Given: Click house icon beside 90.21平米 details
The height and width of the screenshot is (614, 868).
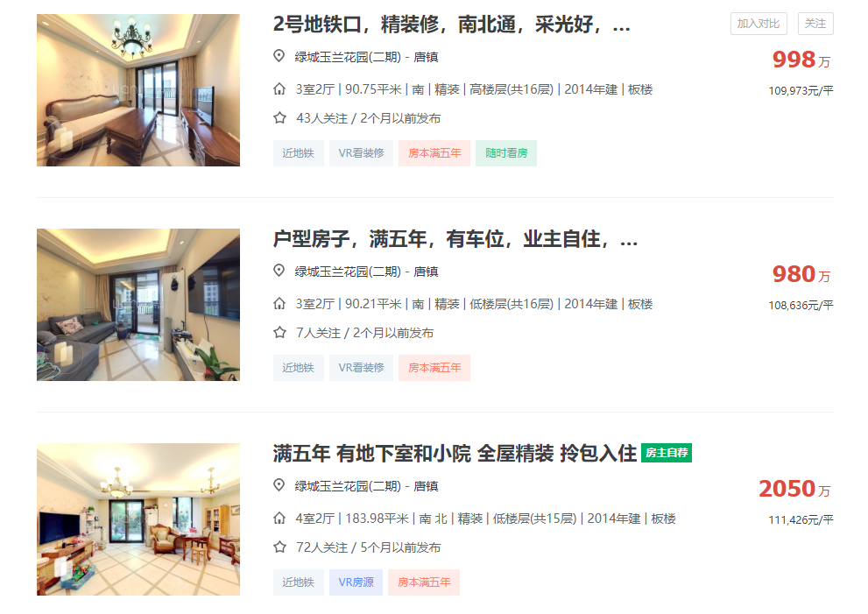Looking at the screenshot, I should 279,303.
